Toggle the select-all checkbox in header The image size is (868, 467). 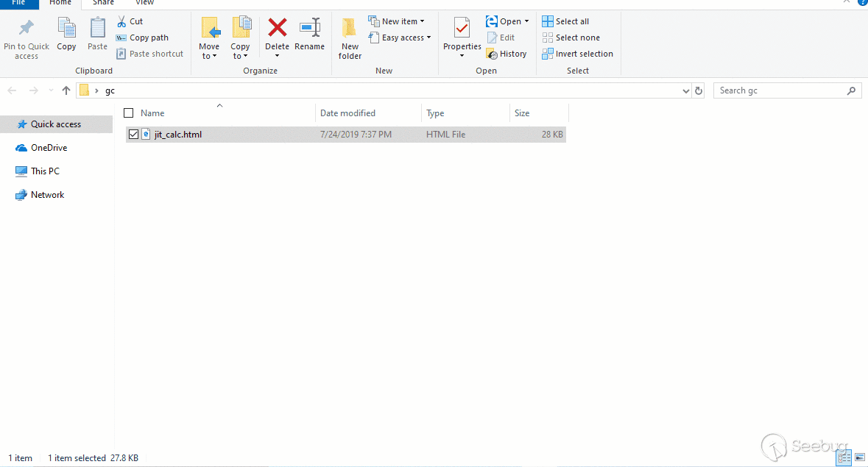[x=128, y=113]
